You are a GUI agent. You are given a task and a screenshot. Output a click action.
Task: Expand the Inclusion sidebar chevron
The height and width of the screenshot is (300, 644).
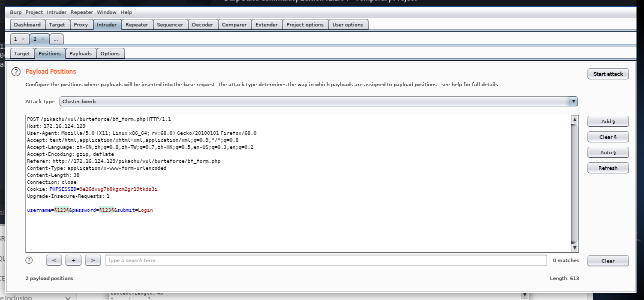pyautogui.click(x=68, y=298)
